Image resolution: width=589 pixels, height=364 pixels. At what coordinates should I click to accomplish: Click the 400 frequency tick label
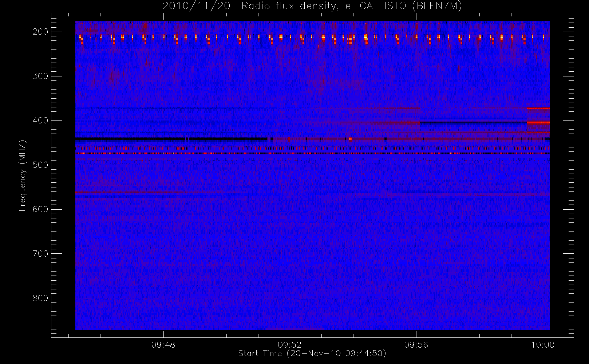(x=40, y=120)
